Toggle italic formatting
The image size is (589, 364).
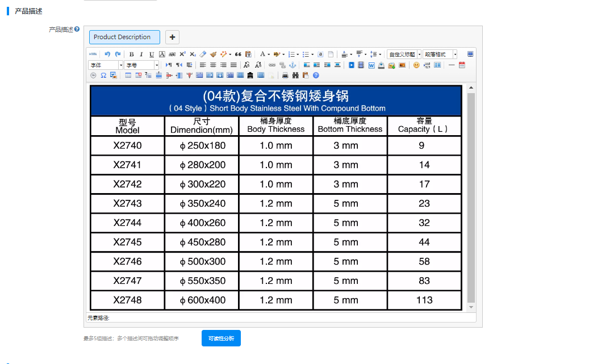141,55
